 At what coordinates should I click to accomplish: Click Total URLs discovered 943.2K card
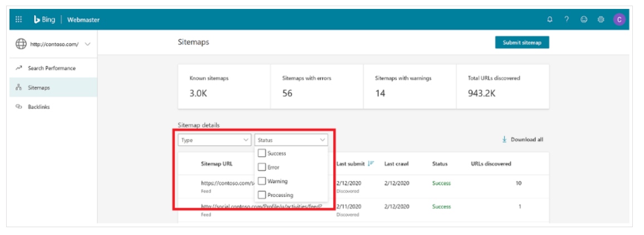pos(502,87)
